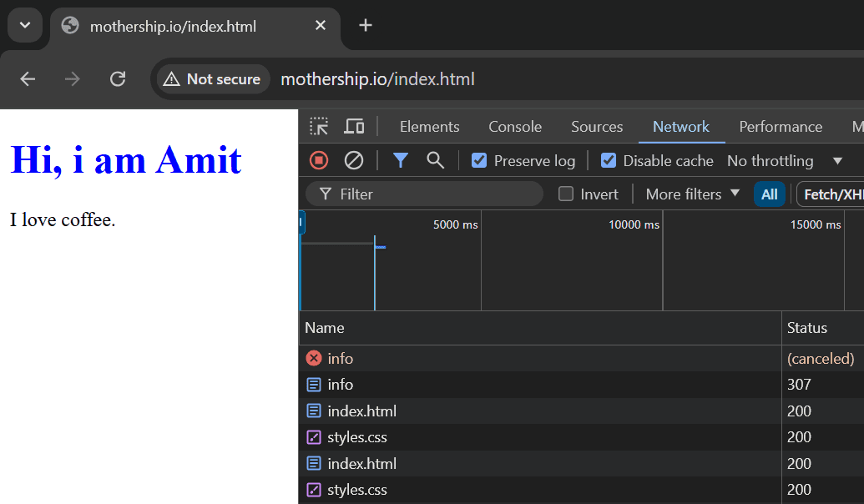Go back to previous page
The image size is (864, 504).
coord(28,79)
